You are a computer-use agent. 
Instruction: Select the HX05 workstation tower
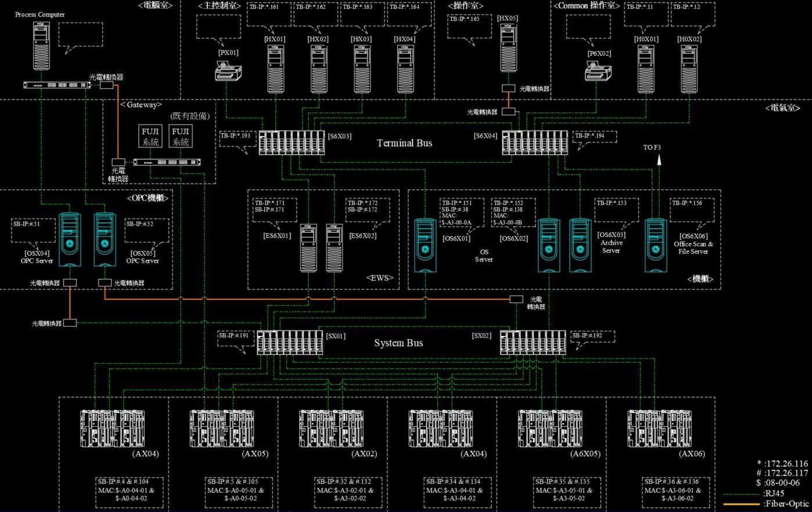coord(509,48)
